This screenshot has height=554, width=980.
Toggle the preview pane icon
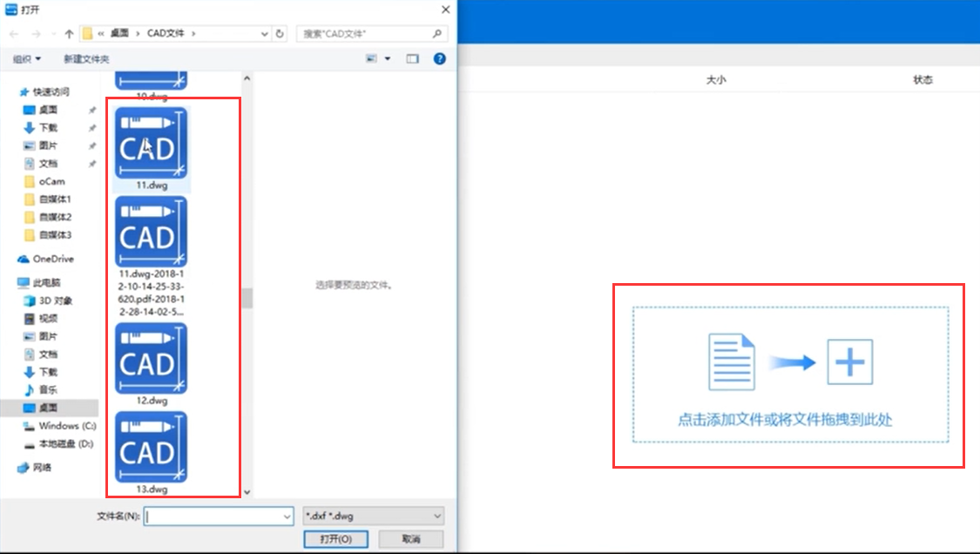click(x=413, y=58)
